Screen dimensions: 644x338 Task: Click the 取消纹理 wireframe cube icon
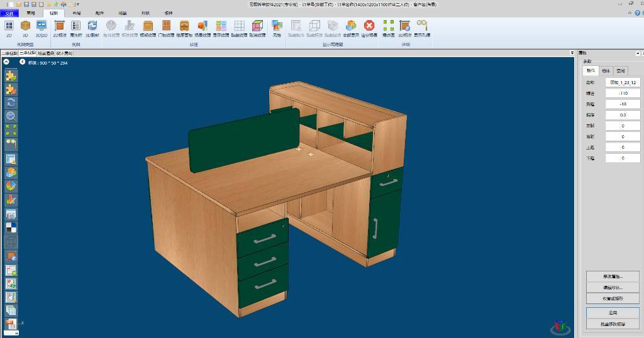(257, 26)
